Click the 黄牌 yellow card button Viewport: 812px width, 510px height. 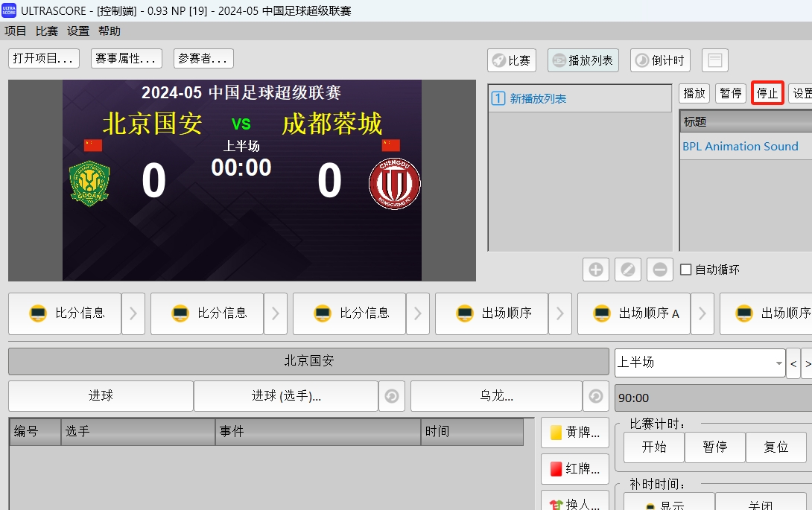pos(575,433)
